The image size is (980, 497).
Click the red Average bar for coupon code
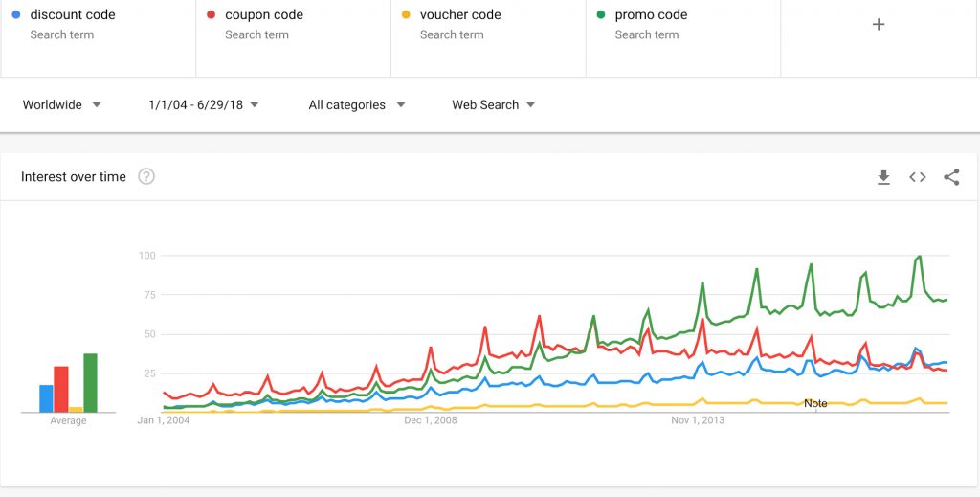coord(61,390)
